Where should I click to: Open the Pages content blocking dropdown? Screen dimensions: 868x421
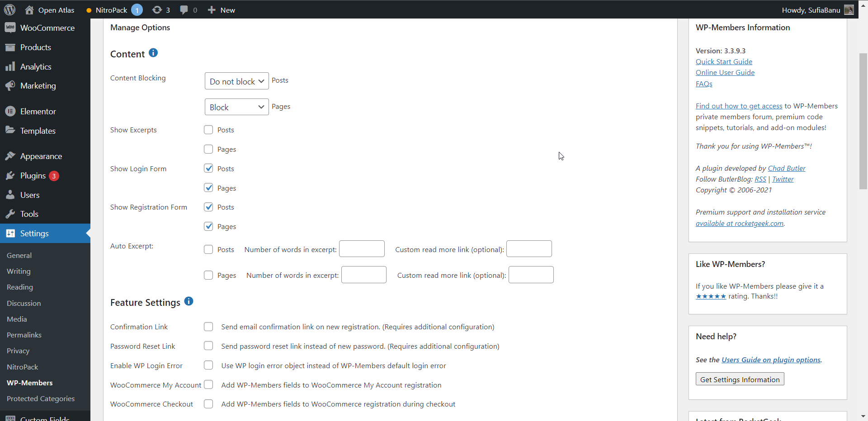coord(237,107)
